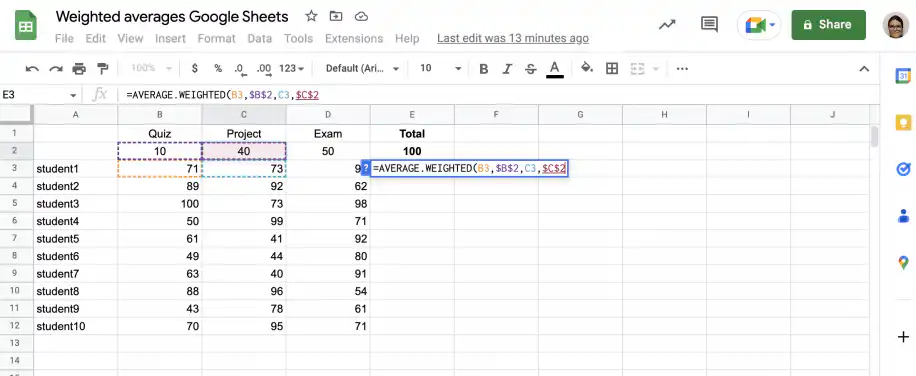Click the move to folder icon
This screenshot has width=916, height=376.
pos(336,16)
